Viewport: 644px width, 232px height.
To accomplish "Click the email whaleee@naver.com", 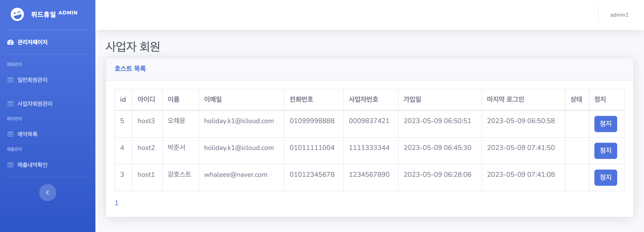I will 236,174.
